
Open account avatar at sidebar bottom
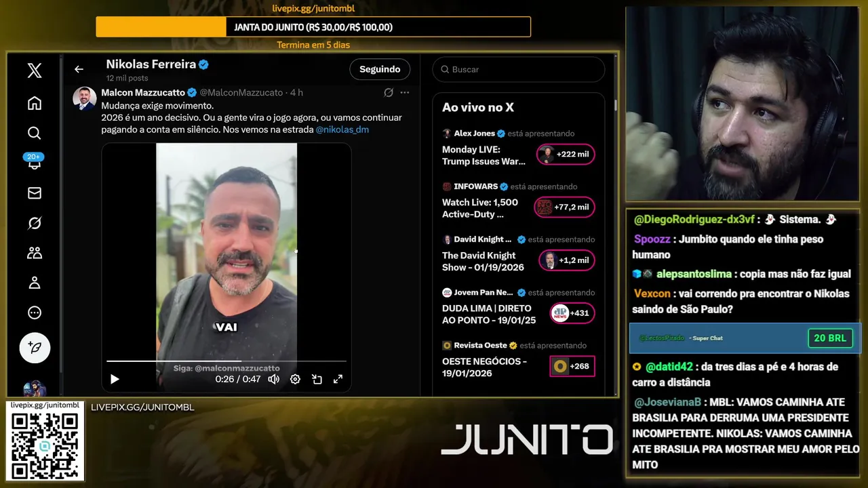pos(35,389)
